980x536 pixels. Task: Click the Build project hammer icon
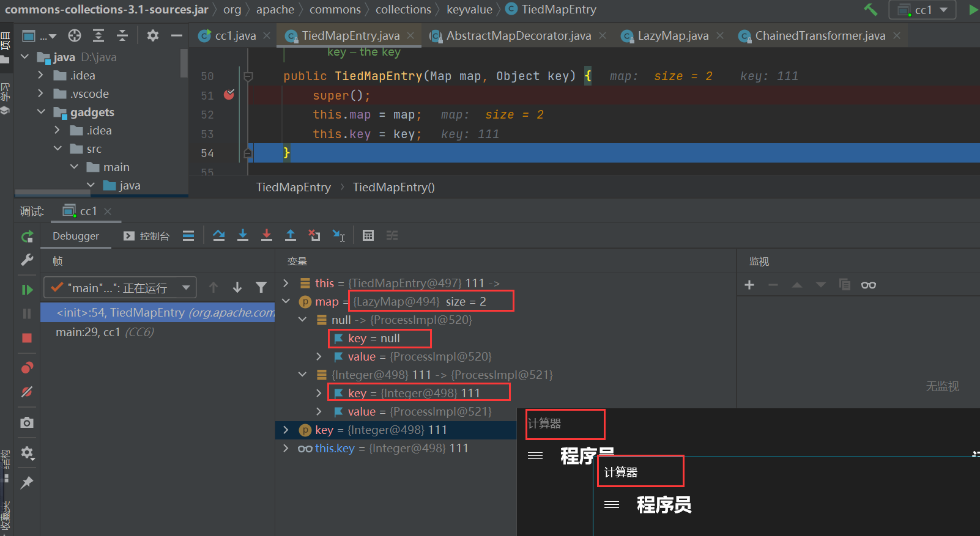coord(870,9)
